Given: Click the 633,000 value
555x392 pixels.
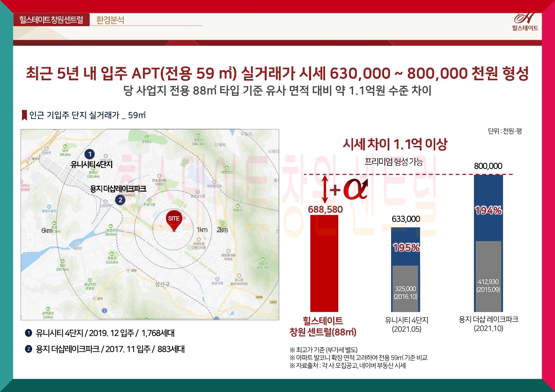Looking at the screenshot, I should coord(406,219).
